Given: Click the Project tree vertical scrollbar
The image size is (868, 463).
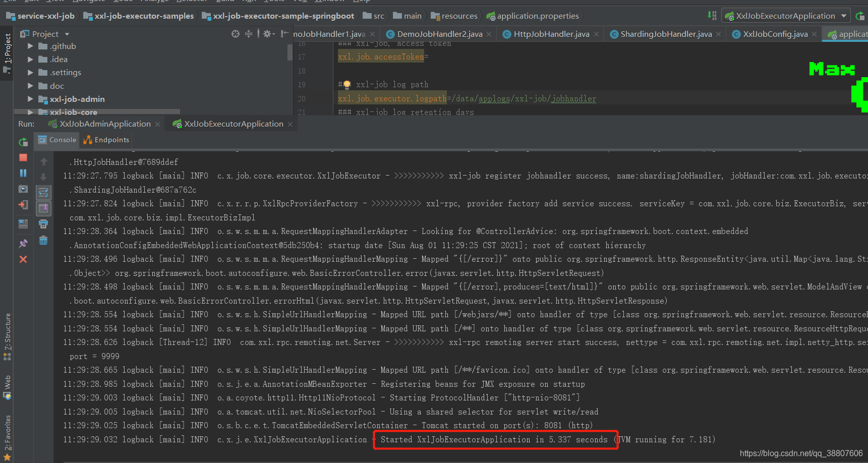Looking at the screenshot, I should pyautogui.click(x=290, y=51).
